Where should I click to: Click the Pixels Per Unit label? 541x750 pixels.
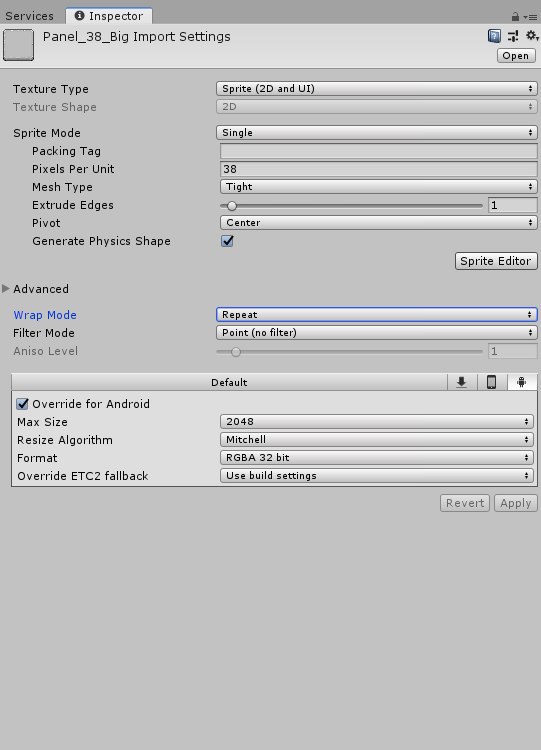click(x=73, y=169)
